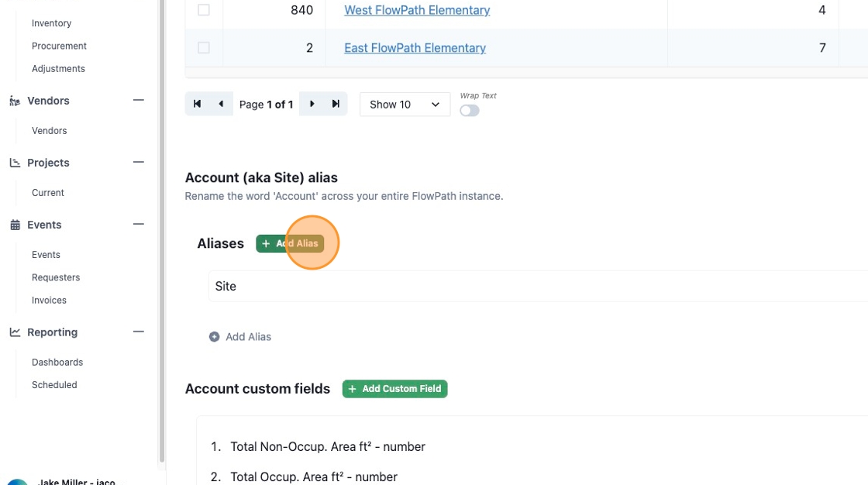
Task: Click the Projects chart icon
Action: [15, 163]
